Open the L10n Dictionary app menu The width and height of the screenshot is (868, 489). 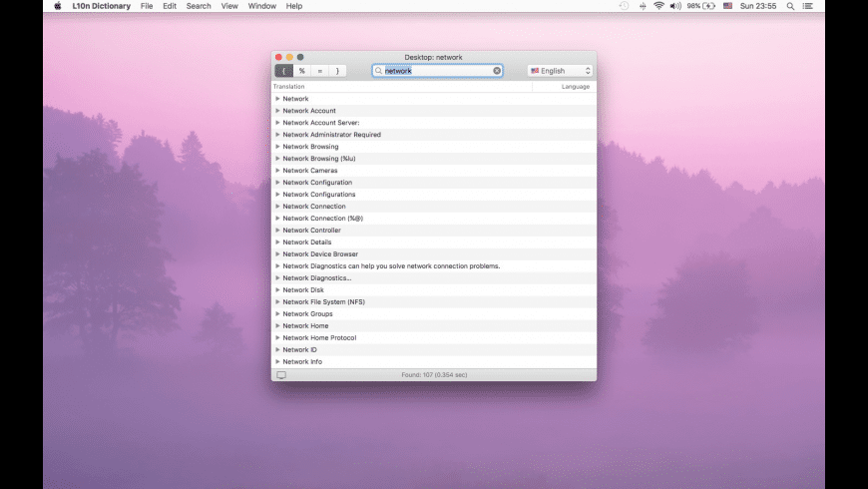[x=102, y=6]
